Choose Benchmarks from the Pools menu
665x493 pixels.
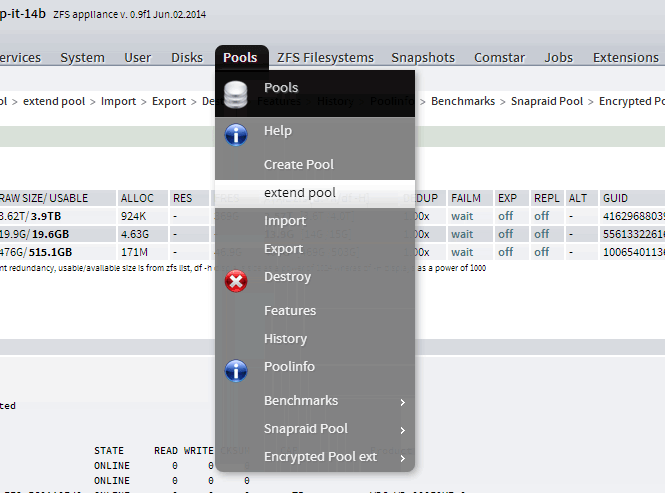[x=315, y=401]
